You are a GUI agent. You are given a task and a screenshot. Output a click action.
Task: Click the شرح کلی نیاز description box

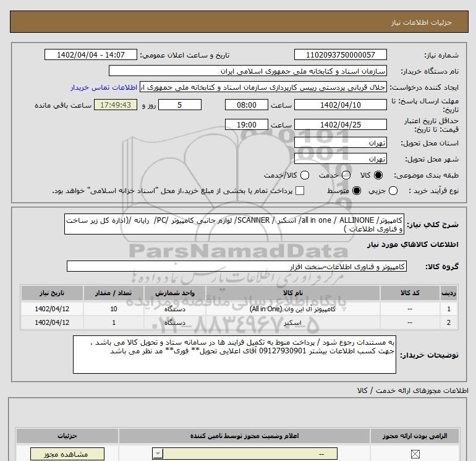coord(234,224)
